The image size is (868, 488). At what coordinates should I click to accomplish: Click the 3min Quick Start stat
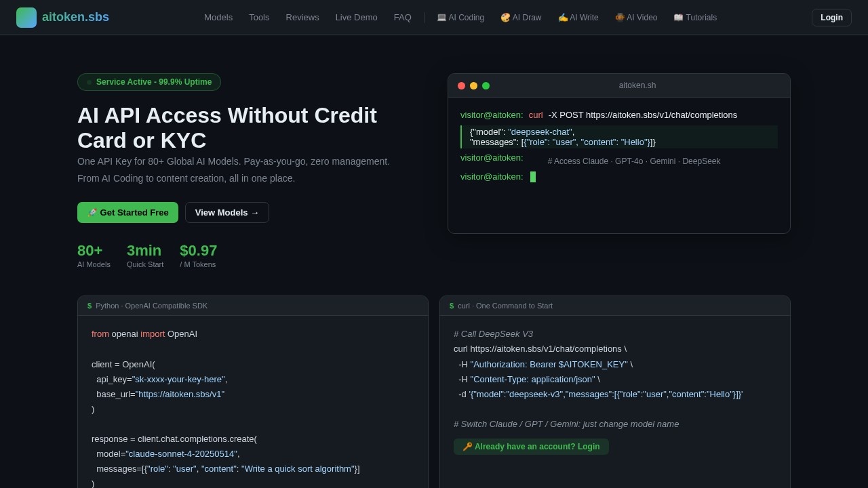[x=145, y=256]
